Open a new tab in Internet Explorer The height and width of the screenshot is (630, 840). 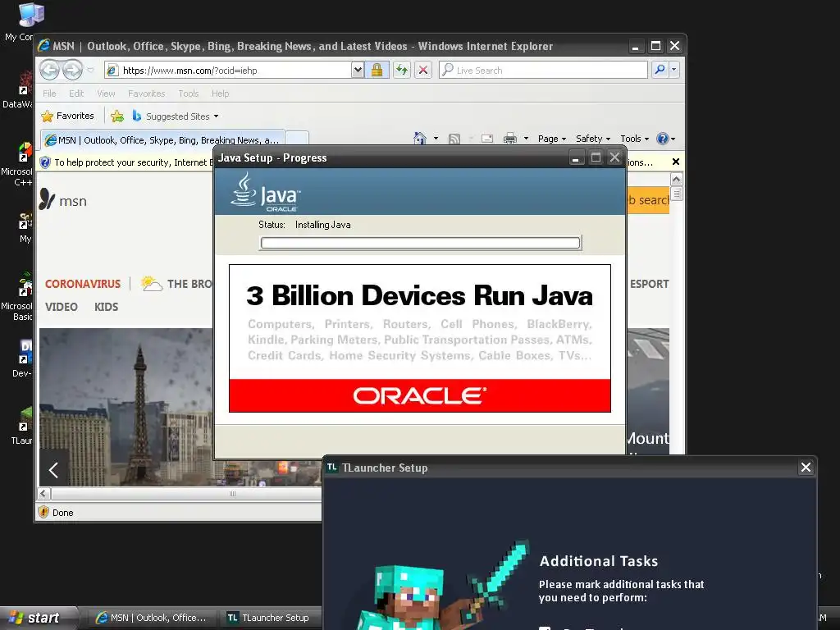297,139
